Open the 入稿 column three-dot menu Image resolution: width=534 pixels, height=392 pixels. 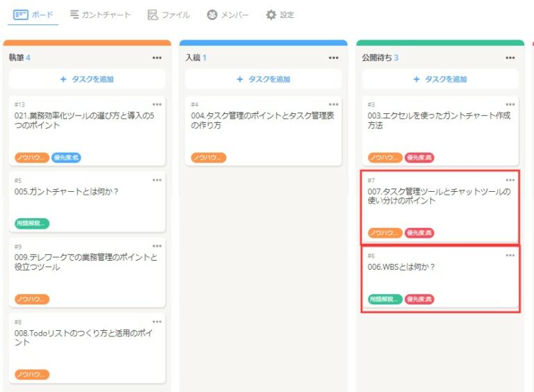(334, 58)
